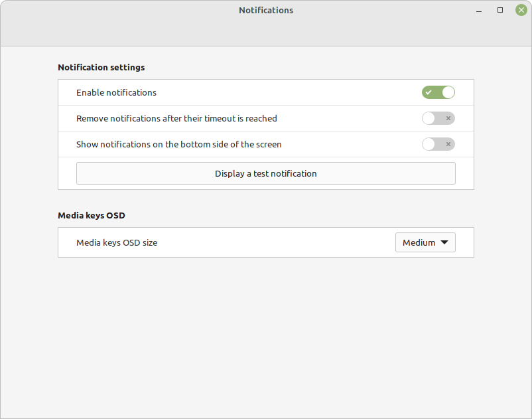Viewport: 532px width, 419px height.
Task: Click the x icon in the bottom-side switch
Action: pos(448,144)
